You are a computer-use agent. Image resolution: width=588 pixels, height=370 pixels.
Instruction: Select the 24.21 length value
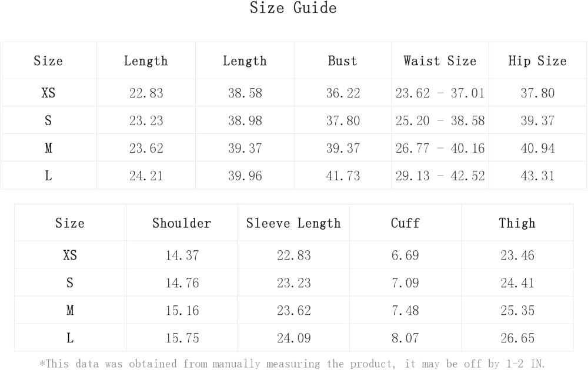[x=146, y=176]
